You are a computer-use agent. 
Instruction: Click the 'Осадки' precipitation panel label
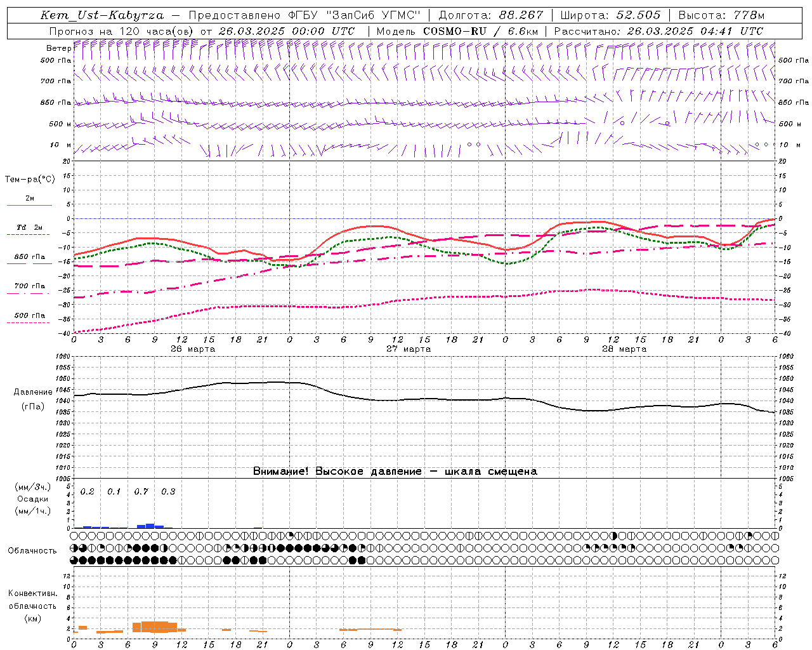point(33,499)
